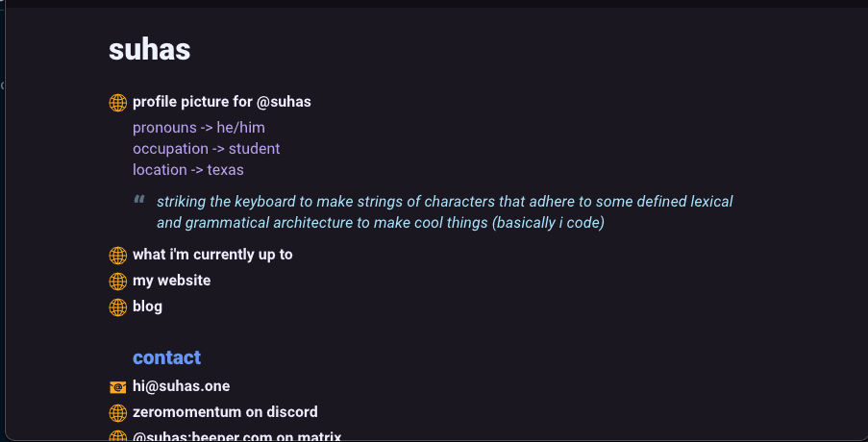Click the italic bio quote text
The width and height of the screenshot is (868, 442).
click(x=444, y=212)
